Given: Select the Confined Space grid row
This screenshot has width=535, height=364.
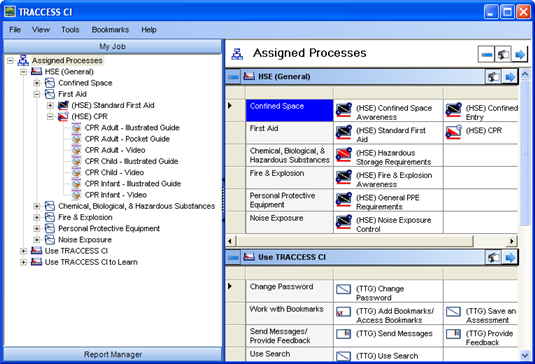Looking at the screenshot, I should coord(289,110).
